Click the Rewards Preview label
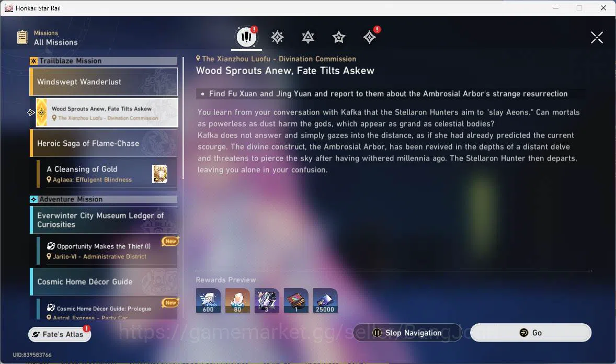This screenshot has height=364, width=616. pyautogui.click(x=226, y=280)
